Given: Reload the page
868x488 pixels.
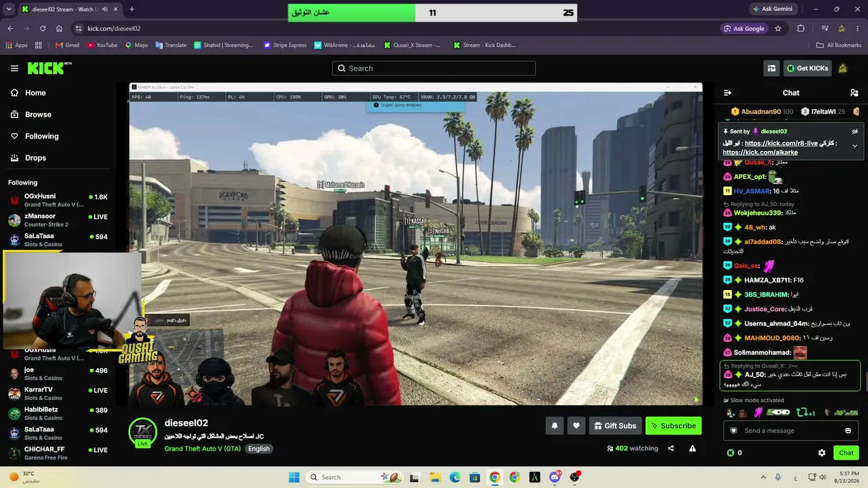Looking at the screenshot, I should click(43, 28).
